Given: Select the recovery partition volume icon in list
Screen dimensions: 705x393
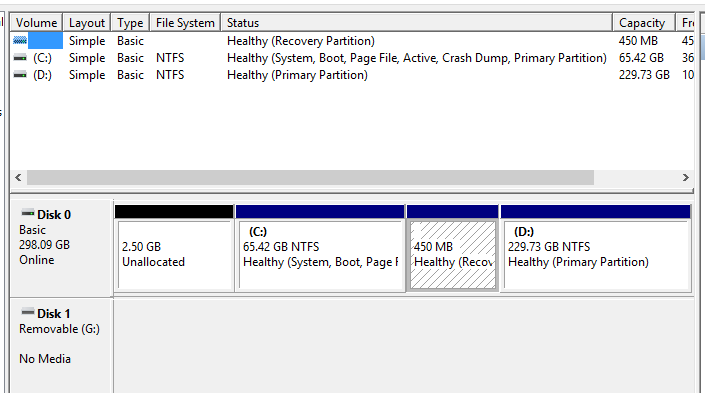Looking at the screenshot, I should [x=20, y=40].
